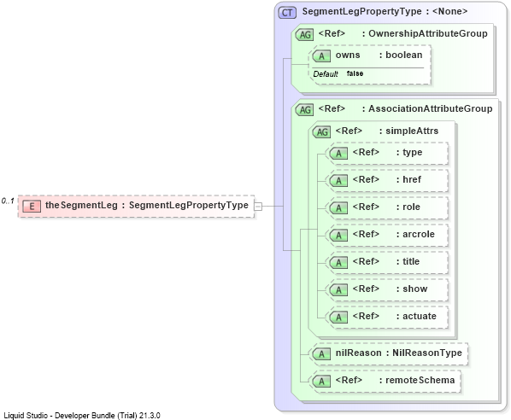Click AG icon beside AssociationAttributeGroup

304,110
